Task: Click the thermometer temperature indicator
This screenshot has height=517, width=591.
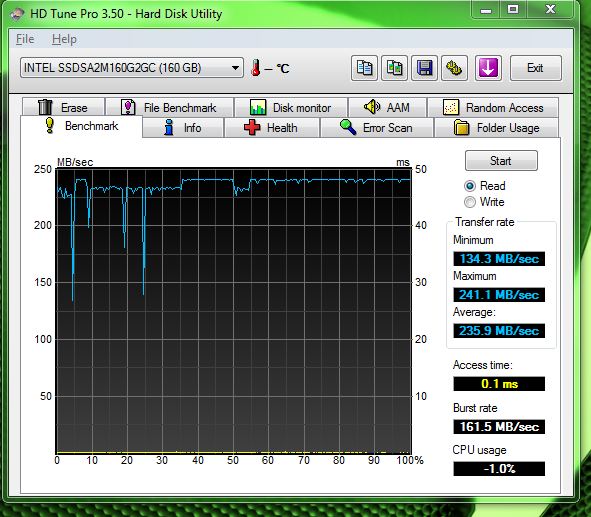Action: pyautogui.click(x=256, y=68)
